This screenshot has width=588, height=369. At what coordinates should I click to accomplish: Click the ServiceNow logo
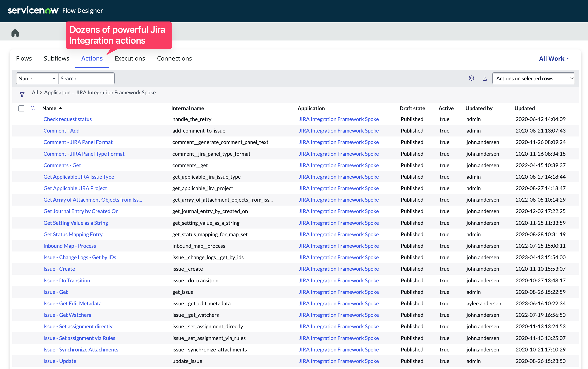[33, 10]
